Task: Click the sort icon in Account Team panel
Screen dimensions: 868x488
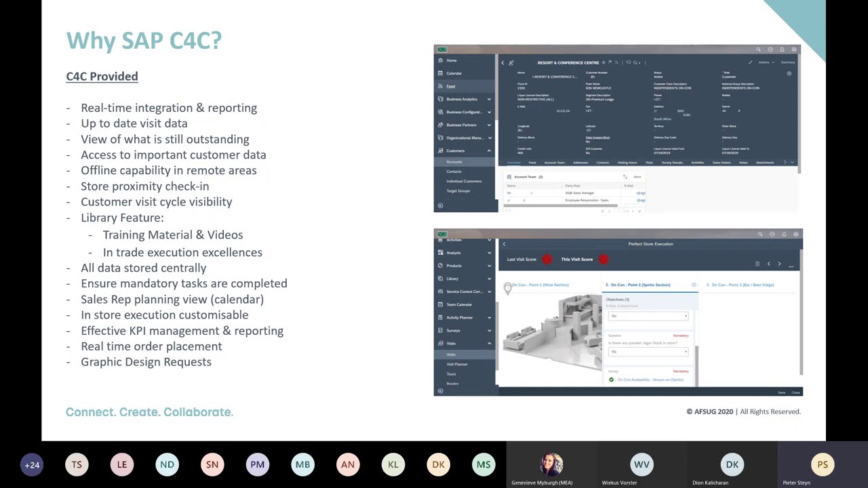Action: tap(625, 177)
